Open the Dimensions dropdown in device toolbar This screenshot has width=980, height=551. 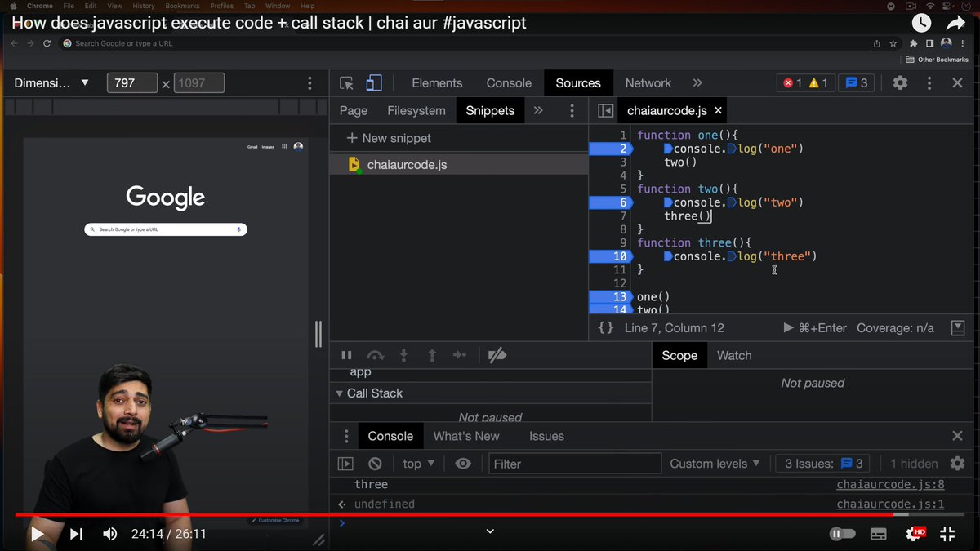point(52,83)
